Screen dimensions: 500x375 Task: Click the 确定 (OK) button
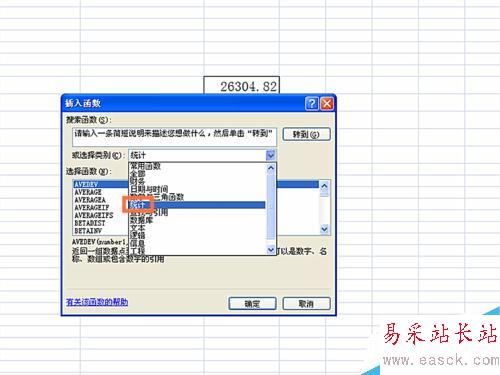(252, 304)
